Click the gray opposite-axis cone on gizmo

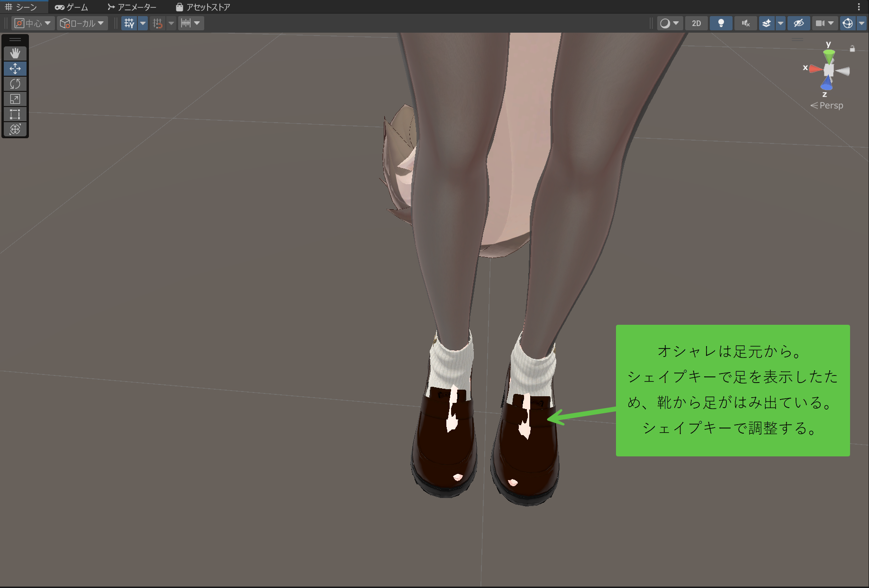point(843,71)
